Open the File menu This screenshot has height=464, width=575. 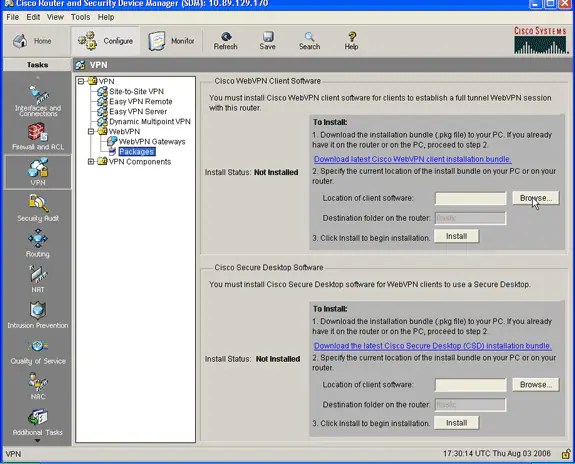click(x=12, y=17)
